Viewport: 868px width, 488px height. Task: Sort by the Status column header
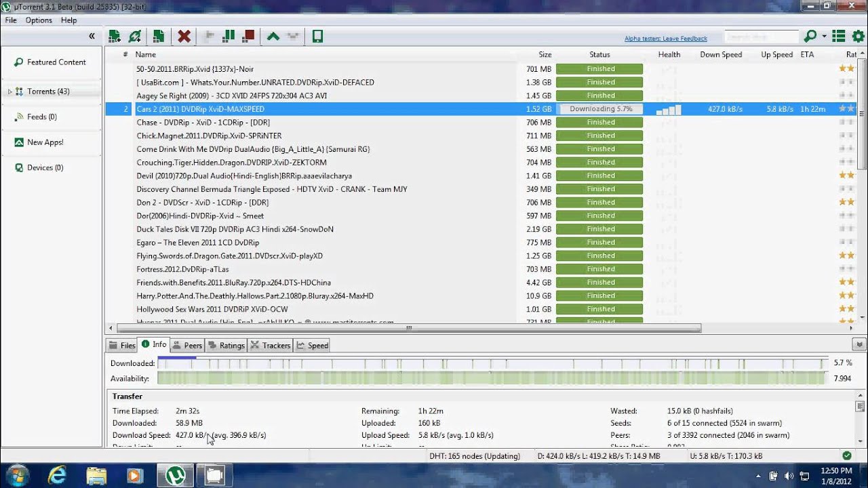(599, 55)
